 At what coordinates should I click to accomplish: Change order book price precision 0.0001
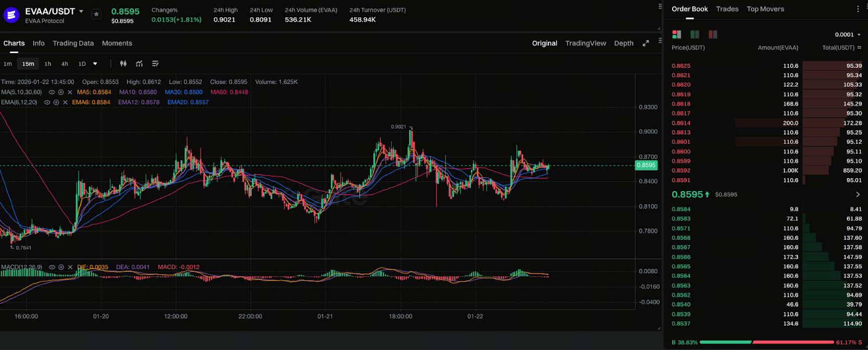(x=847, y=35)
